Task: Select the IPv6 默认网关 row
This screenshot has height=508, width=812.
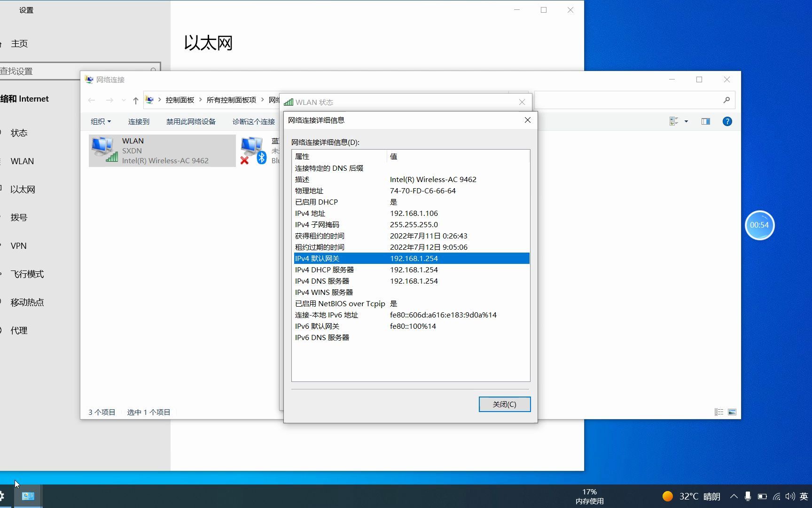Action: pyautogui.click(x=412, y=326)
